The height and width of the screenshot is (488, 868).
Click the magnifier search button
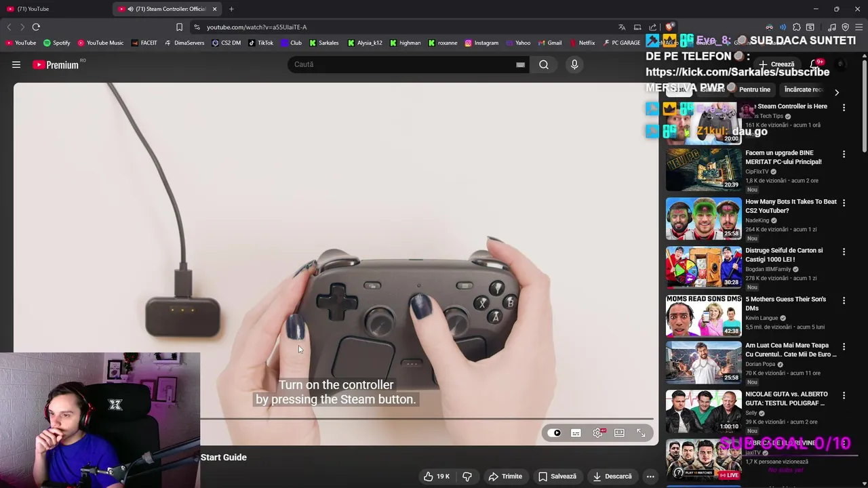[544, 65]
